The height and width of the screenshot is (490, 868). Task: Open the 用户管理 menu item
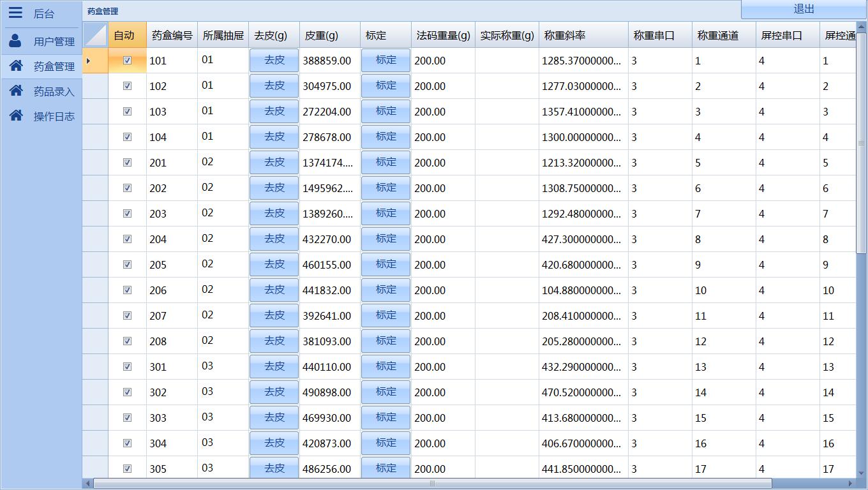[54, 41]
